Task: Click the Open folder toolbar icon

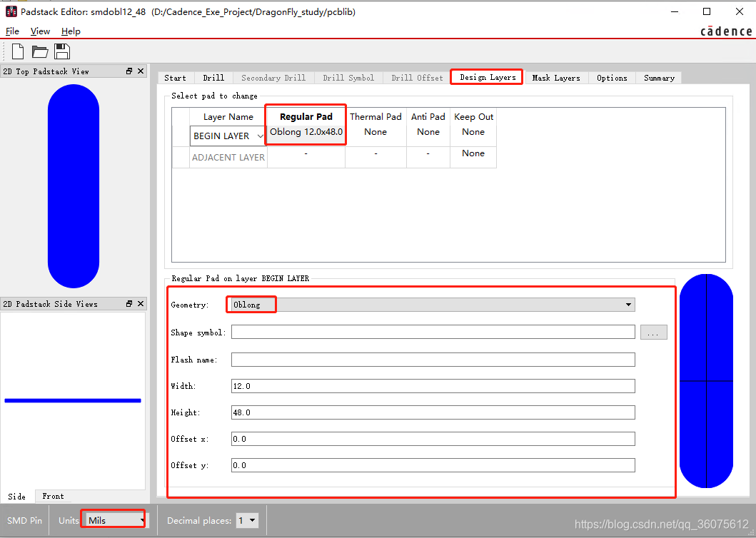Action: [x=40, y=51]
